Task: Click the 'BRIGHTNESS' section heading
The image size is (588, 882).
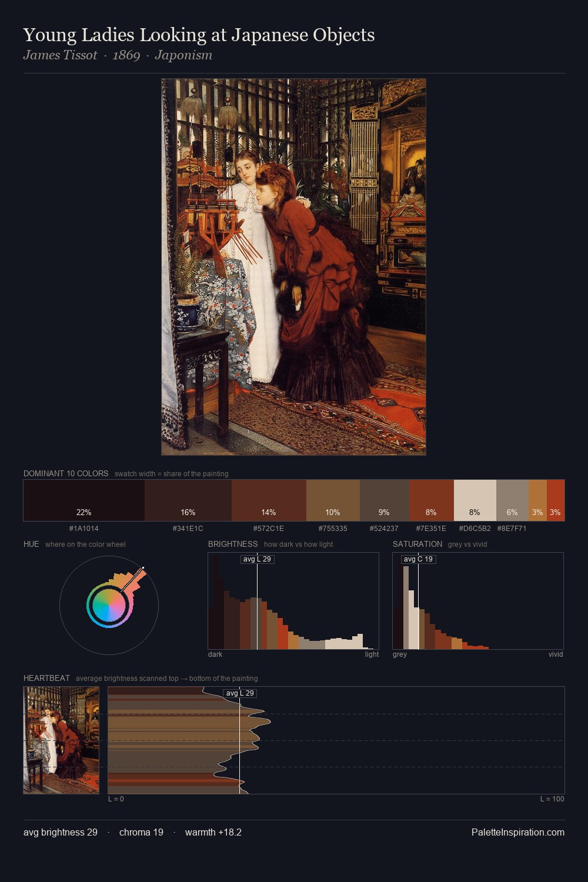Action: click(x=233, y=544)
